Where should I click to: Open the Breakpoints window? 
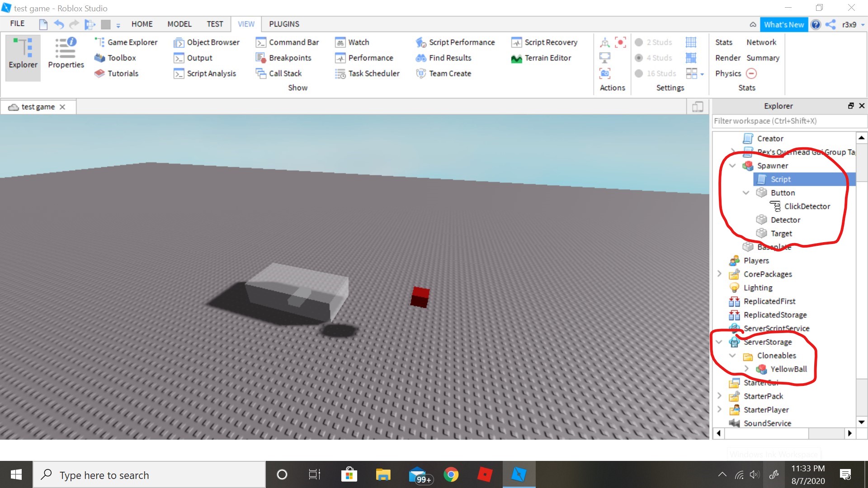tap(283, 58)
